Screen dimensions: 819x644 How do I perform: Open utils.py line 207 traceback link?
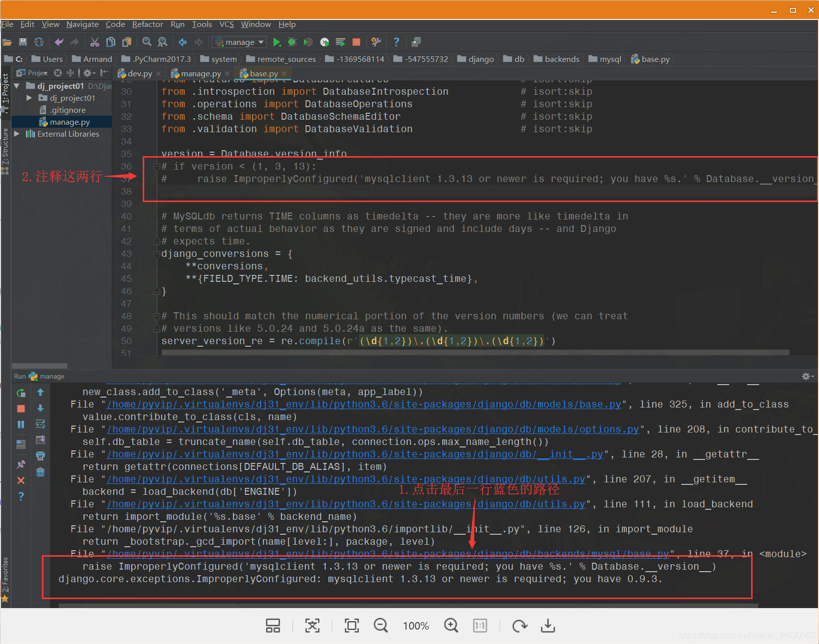click(x=346, y=479)
